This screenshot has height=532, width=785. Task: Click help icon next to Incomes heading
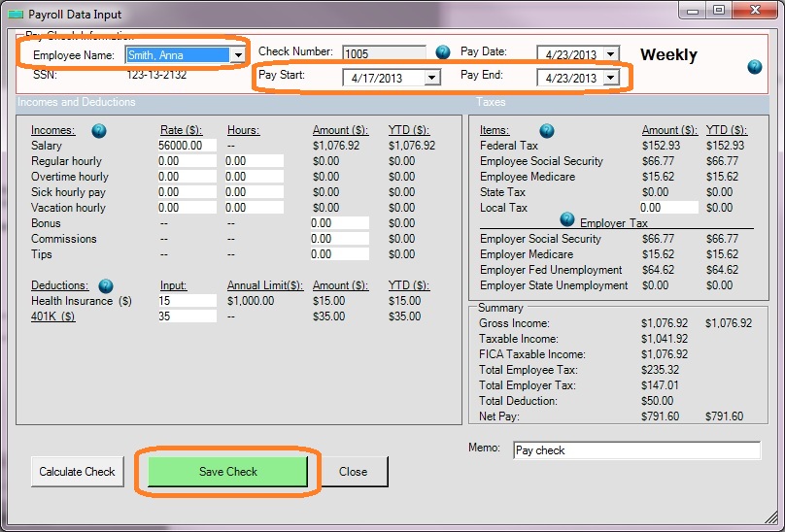point(99,130)
